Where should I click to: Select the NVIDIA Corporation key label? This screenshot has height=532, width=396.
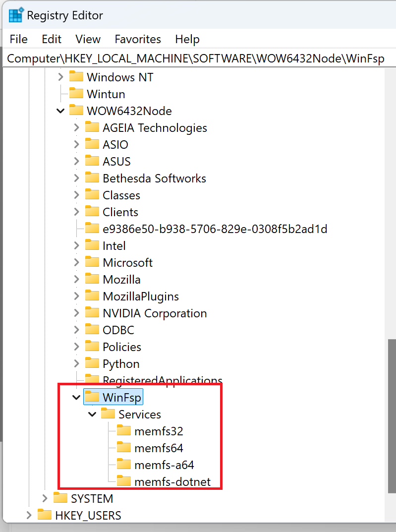[x=155, y=313]
